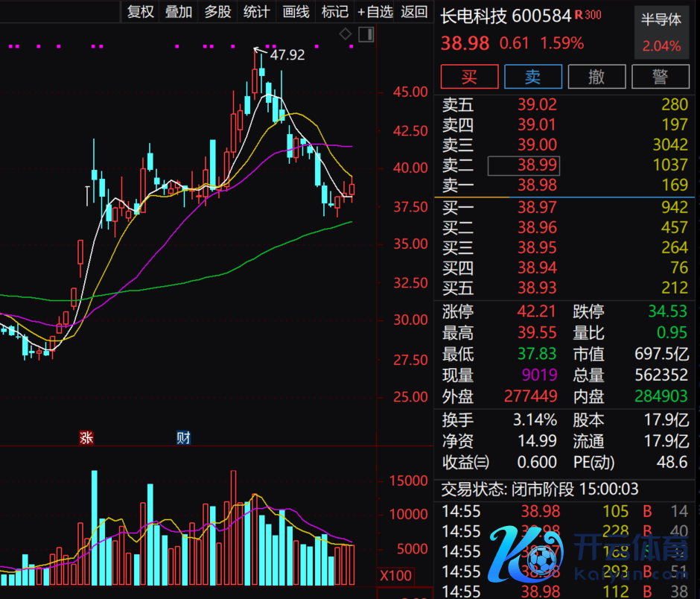Click the 警 alert button
The height and width of the screenshot is (599, 700).
(x=660, y=77)
